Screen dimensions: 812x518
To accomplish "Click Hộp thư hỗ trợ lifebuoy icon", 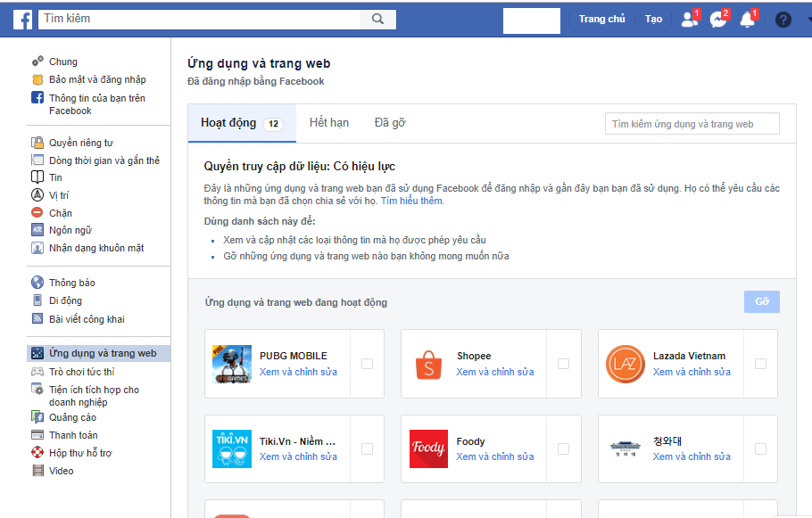I will click(x=37, y=452).
